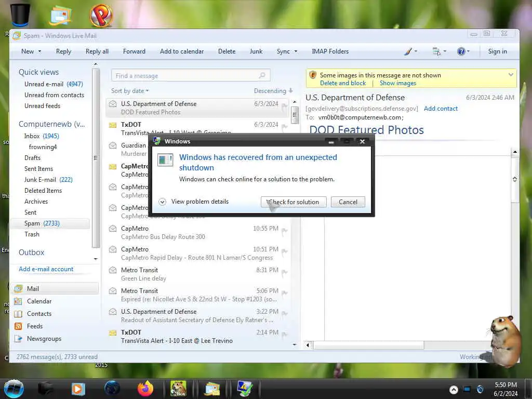The height and width of the screenshot is (399, 532).
Task: Open the mail desktop shortcut icon
Action: click(x=60, y=15)
